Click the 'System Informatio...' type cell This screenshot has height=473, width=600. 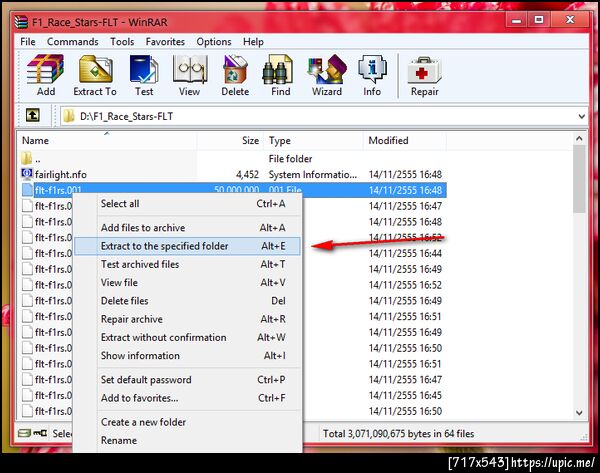tap(313, 175)
